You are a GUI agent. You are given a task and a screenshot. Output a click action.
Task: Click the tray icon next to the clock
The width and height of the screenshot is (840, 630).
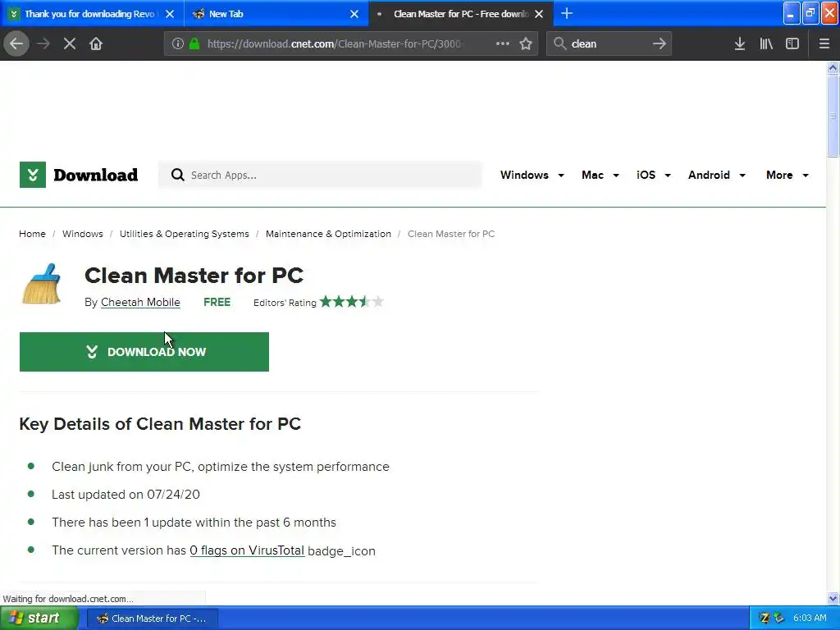tap(779, 618)
